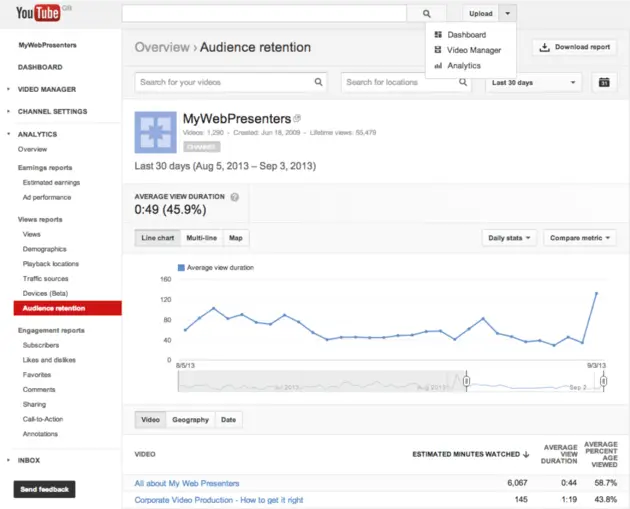The width and height of the screenshot is (630, 509).
Task: Open the Favorites report
Action: [37, 375]
